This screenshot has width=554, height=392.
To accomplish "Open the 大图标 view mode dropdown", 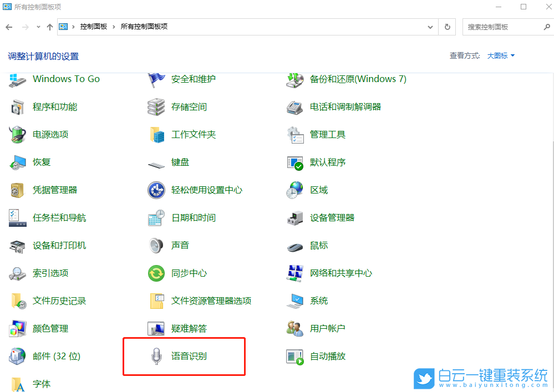I will point(497,55).
